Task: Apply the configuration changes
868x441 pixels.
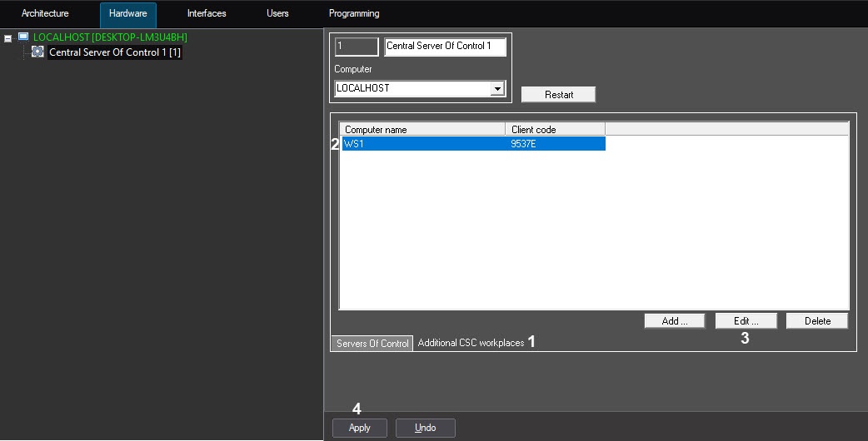Action: (359, 428)
